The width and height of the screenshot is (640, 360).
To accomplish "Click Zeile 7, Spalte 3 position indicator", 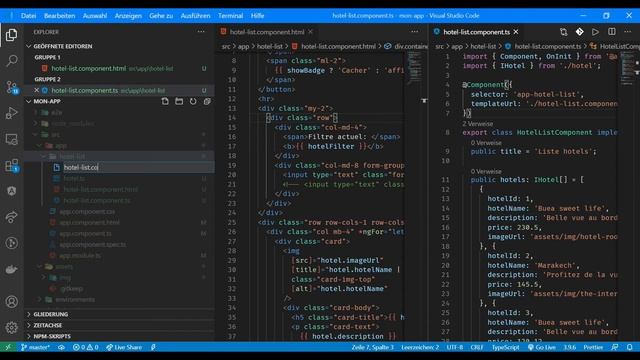I will coord(372,347).
